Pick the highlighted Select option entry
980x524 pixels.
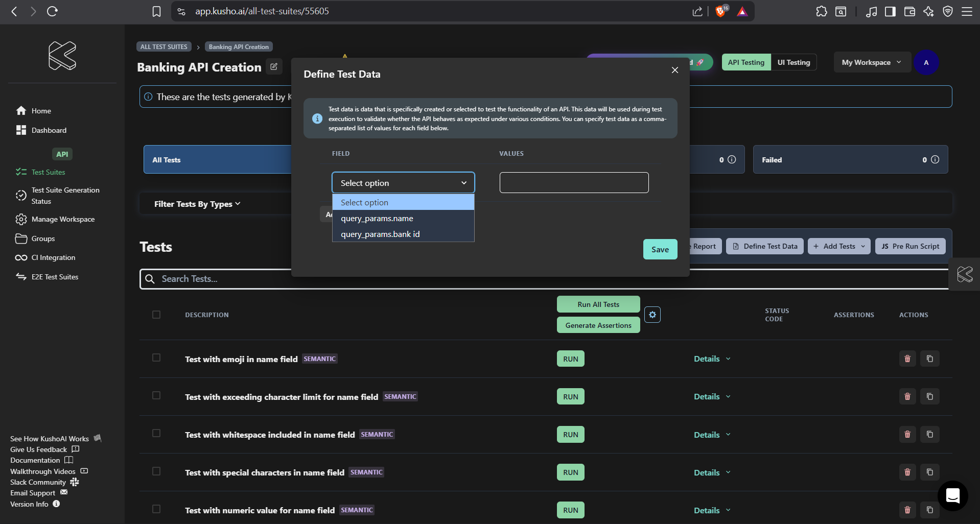[403, 202]
